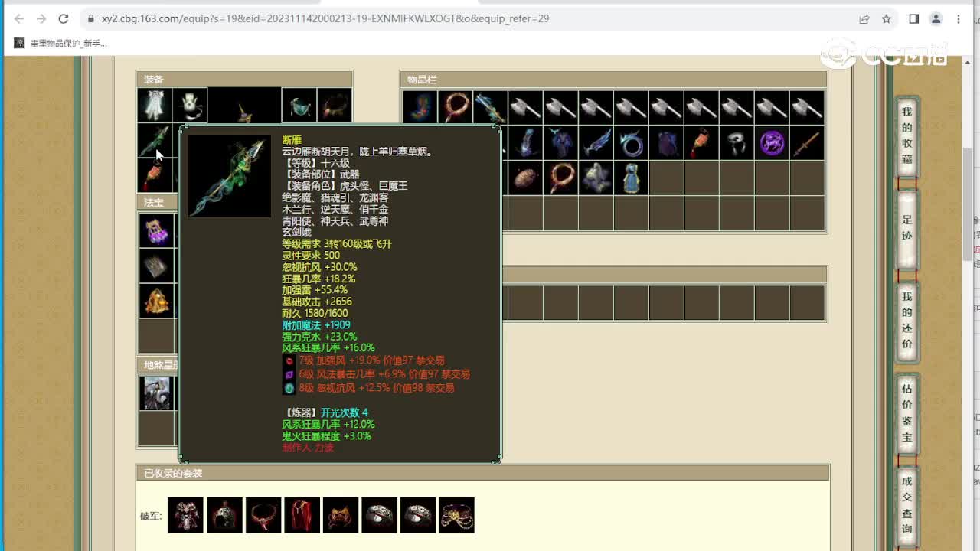Select the brown stone item
This screenshot has height=551, width=980.
(x=525, y=178)
